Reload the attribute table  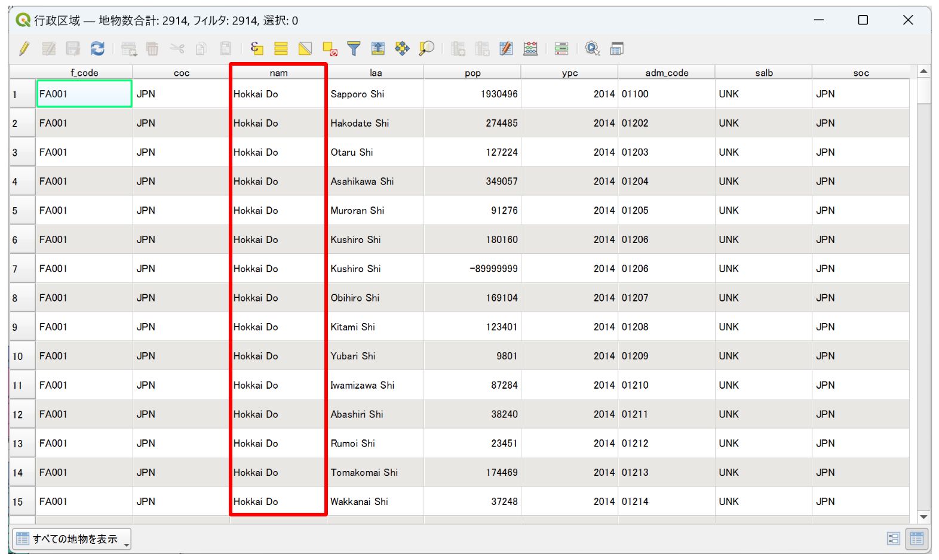coord(97,49)
